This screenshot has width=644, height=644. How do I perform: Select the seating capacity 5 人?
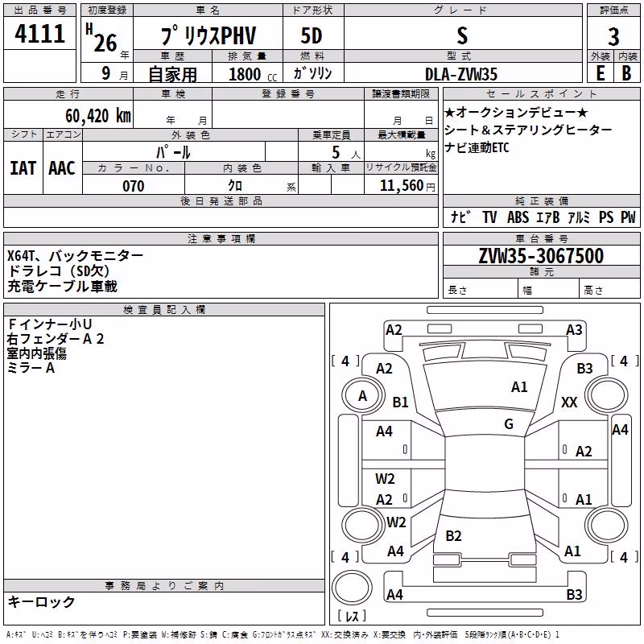[345, 152]
